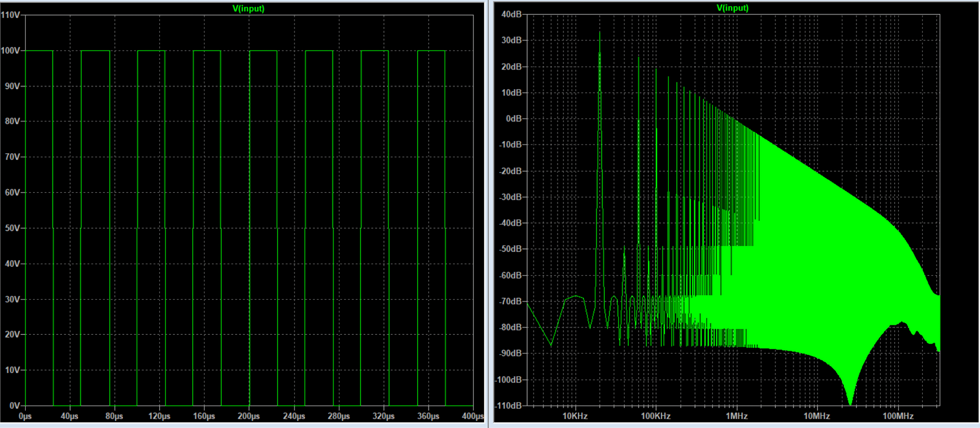Click the -110dB magnitude axis label
Screen dimensions: 980x428
pyautogui.click(x=508, y=406)
